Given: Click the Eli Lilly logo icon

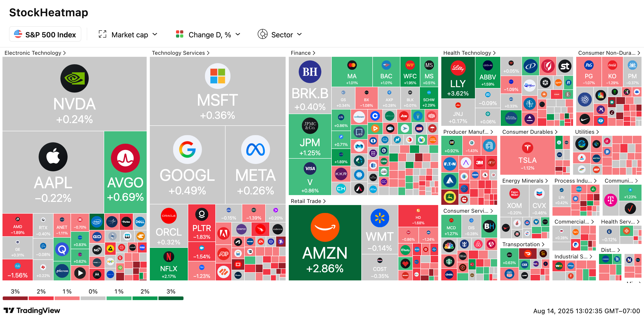Looking at the screenshot, I should 458,68.
